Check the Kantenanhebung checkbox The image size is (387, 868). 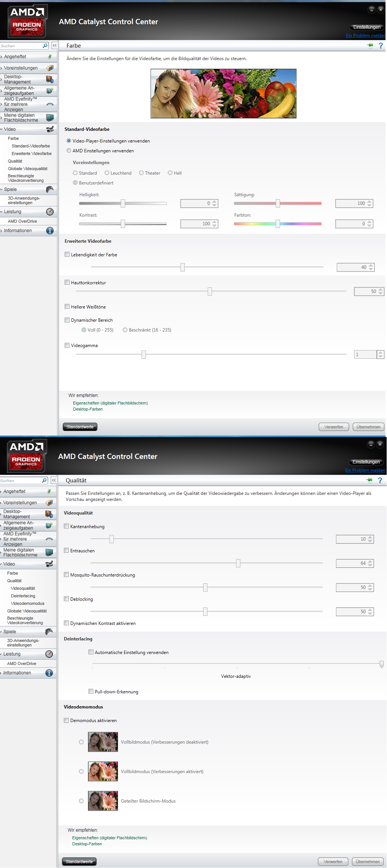coord(66,526)
